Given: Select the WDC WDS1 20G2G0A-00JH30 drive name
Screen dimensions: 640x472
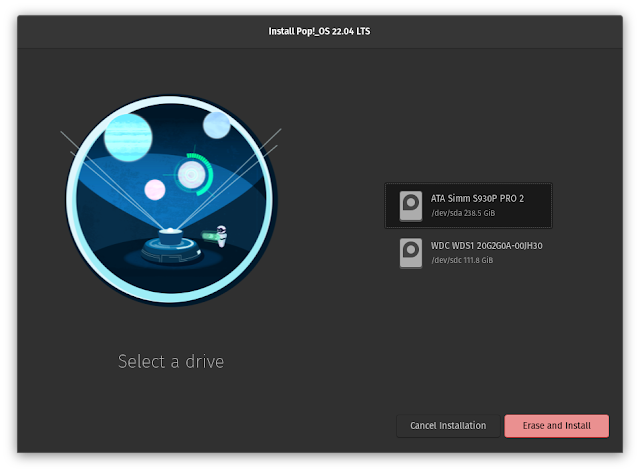Looking at the screenshot, I should pos(487,246).
